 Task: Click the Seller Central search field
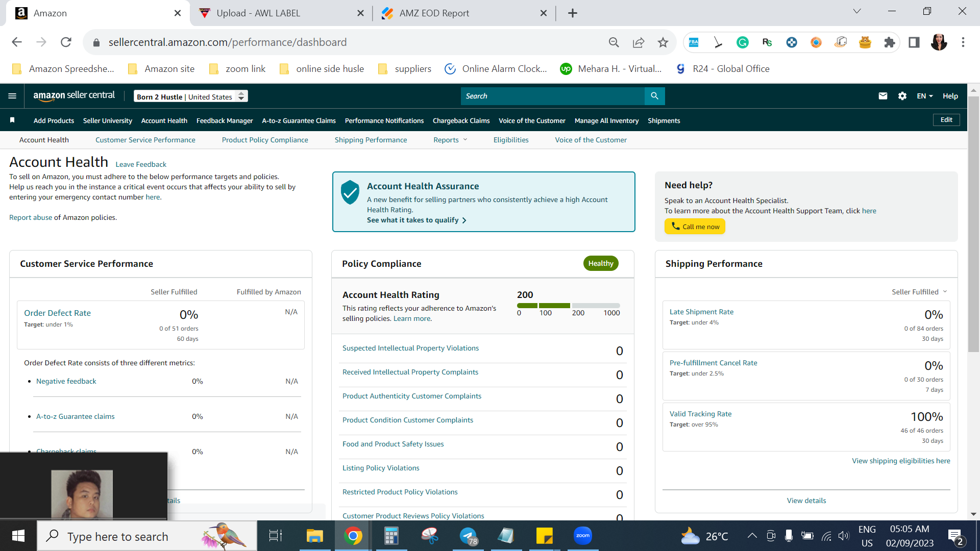(x=553, y=96)
